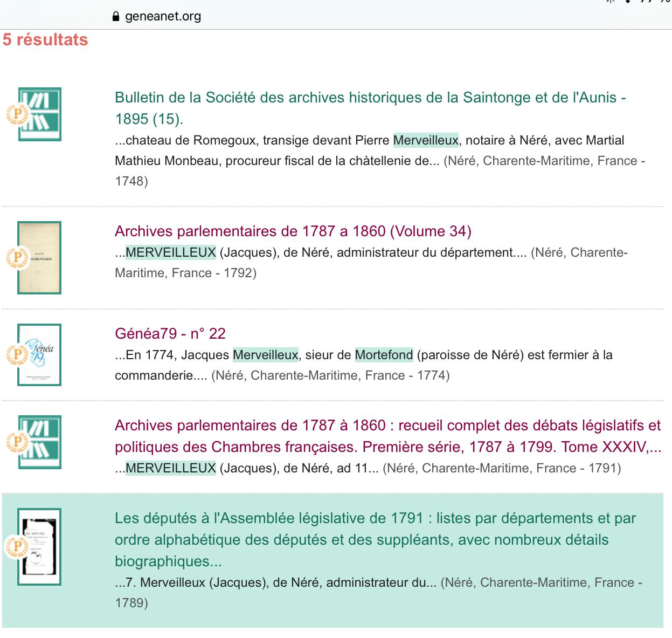The image size is (672, 638).
Task: Click the geneanet.org address bar
Action: [x=163, y=16]
